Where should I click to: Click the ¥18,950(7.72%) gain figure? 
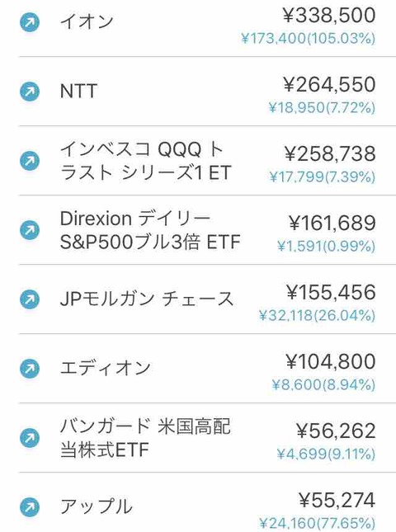coord(322,107)
